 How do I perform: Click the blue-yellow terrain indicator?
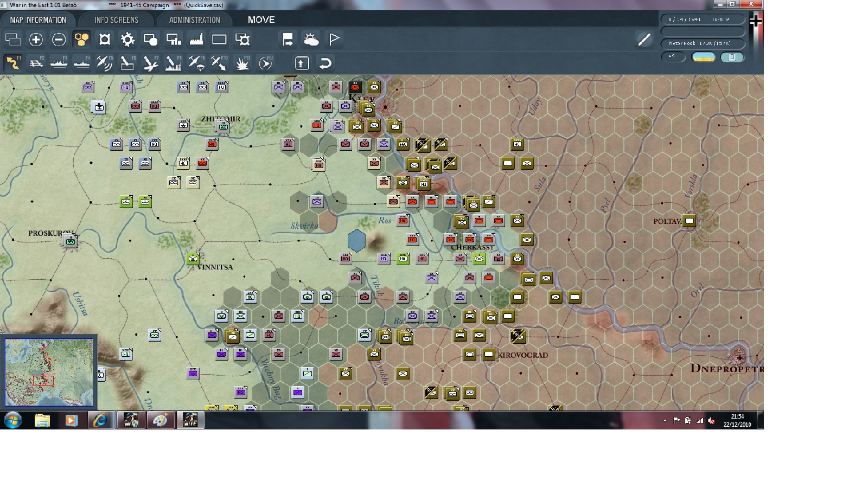click(x=704, y=57)
